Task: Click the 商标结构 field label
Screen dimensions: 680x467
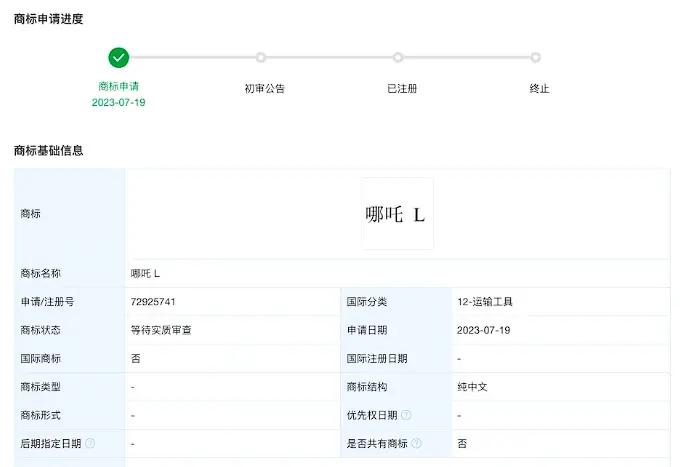Action: pos(366,387)
